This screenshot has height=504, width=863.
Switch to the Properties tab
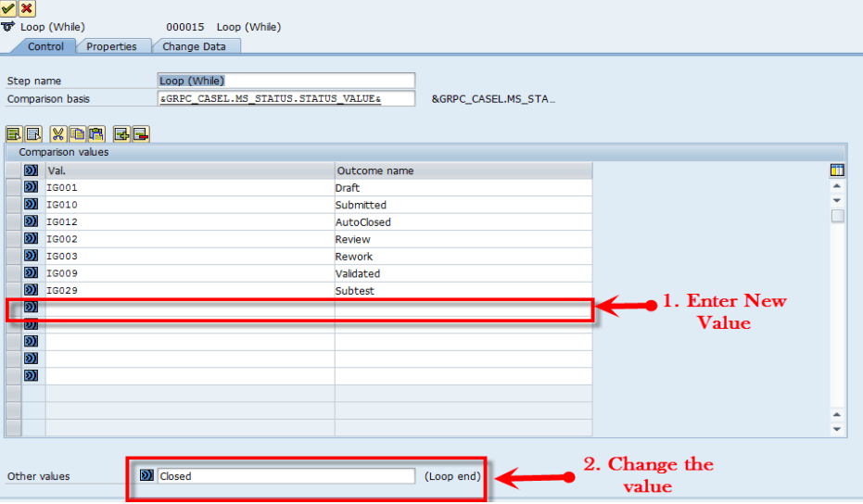[112, 46]
